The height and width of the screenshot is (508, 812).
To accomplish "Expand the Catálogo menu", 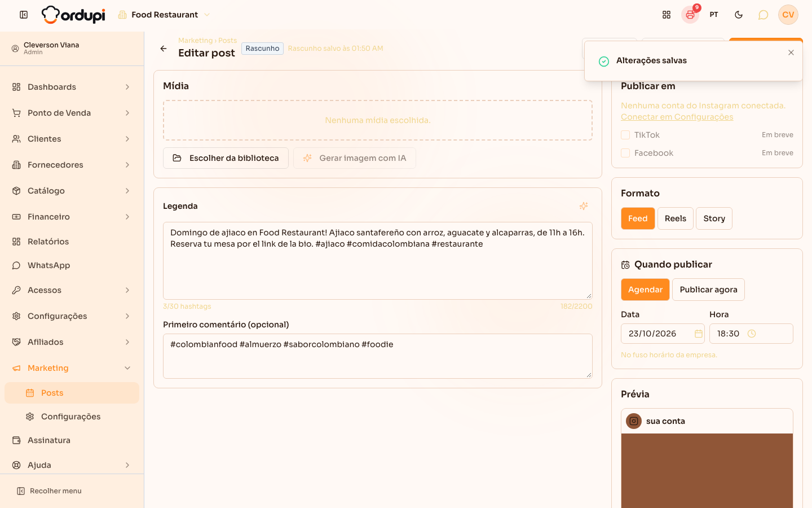I will 72,191.
